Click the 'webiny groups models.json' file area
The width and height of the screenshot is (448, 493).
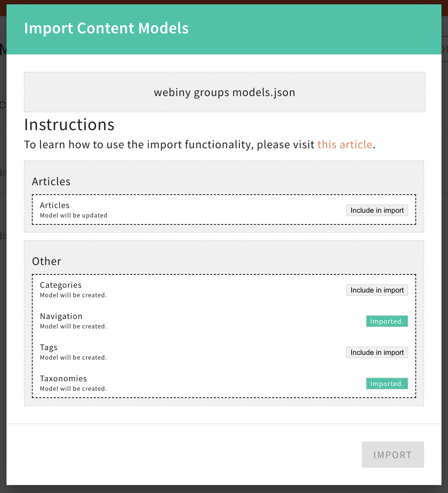point(224,92)
